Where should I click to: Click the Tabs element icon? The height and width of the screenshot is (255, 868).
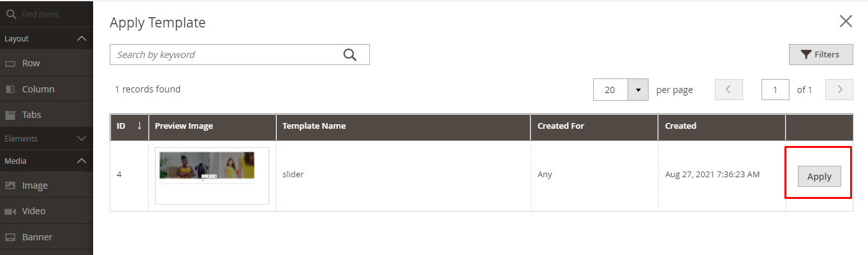pyautogui.click(x=10, y=115)
